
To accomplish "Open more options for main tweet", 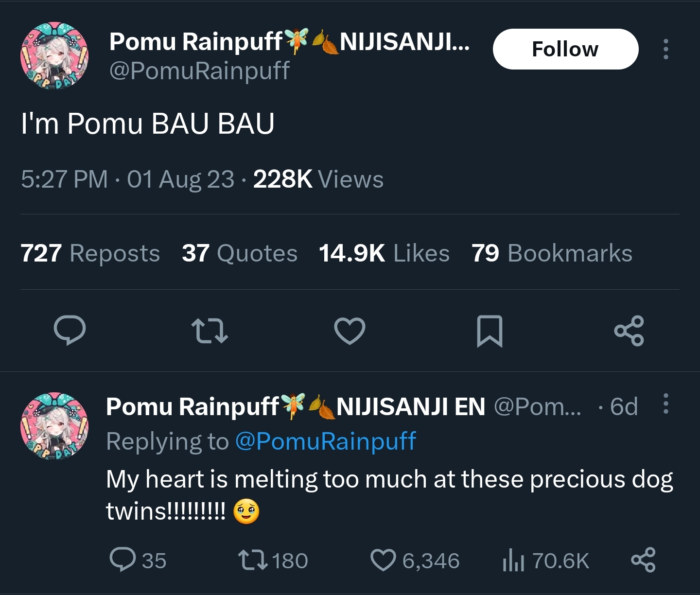I will click(665, 49).
